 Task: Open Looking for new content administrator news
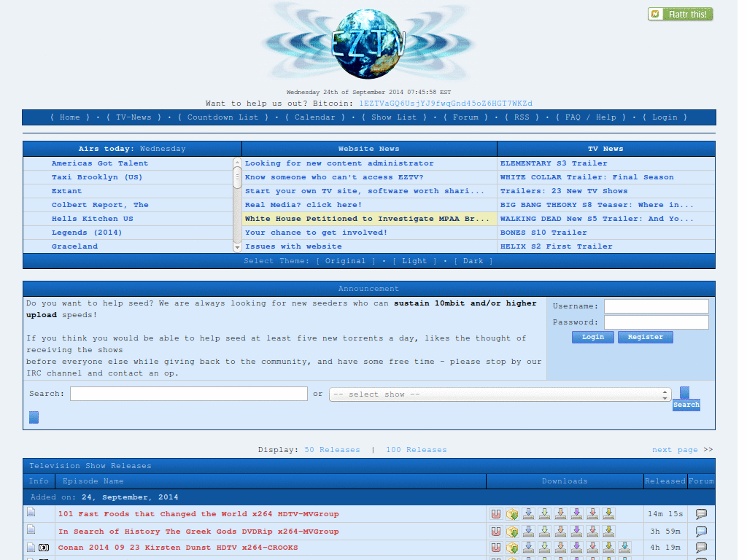click(x=339, y=163)
